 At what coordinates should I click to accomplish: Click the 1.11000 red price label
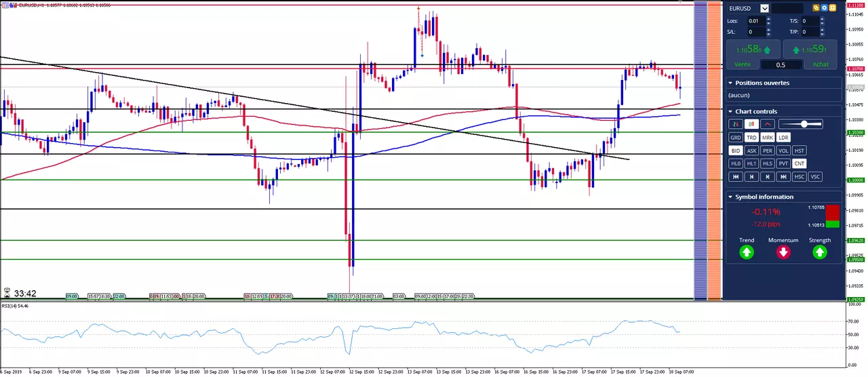(x=855, y=5)
